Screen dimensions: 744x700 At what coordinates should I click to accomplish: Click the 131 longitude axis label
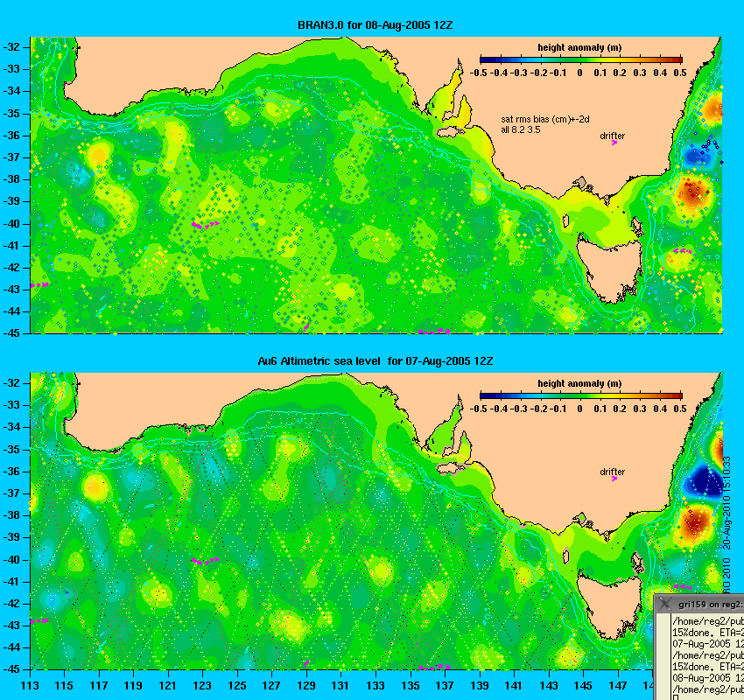[x=340, y=686]
